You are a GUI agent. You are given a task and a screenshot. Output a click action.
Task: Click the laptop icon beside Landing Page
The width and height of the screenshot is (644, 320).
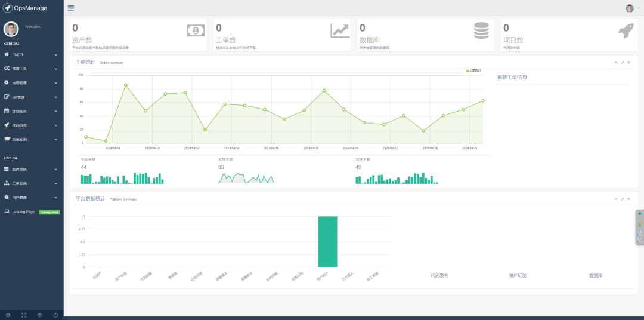(x=7, y=211)
